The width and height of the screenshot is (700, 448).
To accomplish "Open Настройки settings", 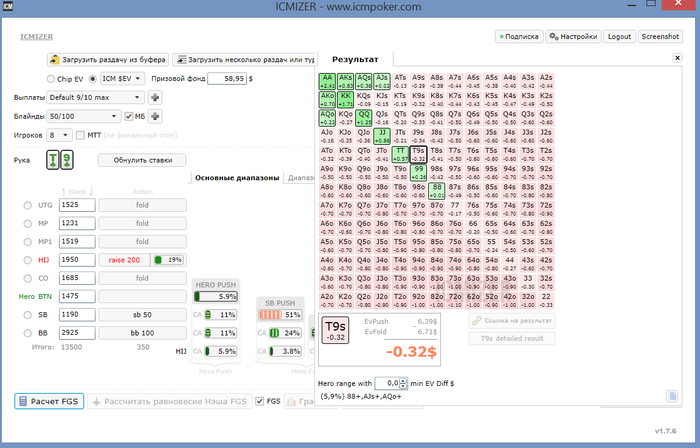I will click(x=574, y=37).
